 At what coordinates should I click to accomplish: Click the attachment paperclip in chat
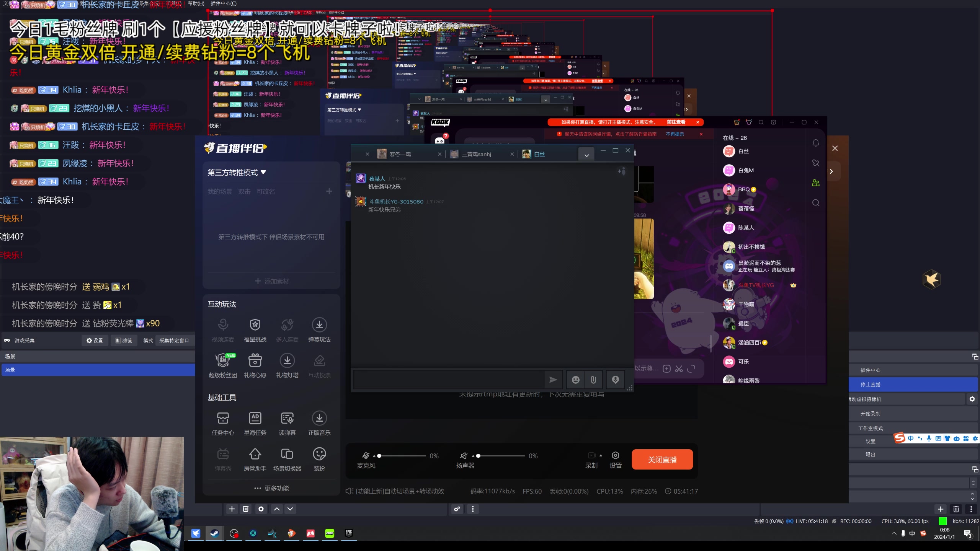pyautogui.click(x=593, y=380)
